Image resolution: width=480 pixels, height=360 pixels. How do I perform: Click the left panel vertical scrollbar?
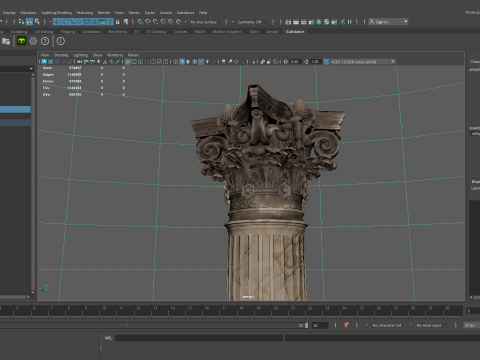(x=33, y=183)
